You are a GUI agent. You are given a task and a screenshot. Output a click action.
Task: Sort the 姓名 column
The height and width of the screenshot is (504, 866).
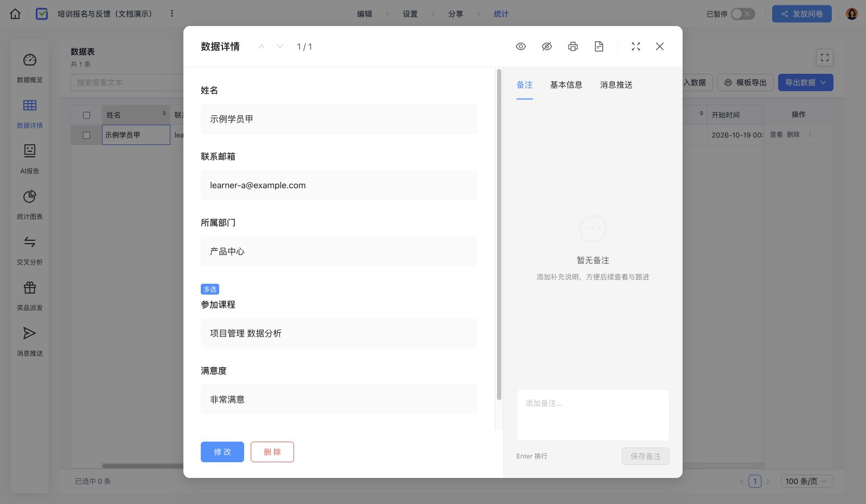click(x=164, y=113)
